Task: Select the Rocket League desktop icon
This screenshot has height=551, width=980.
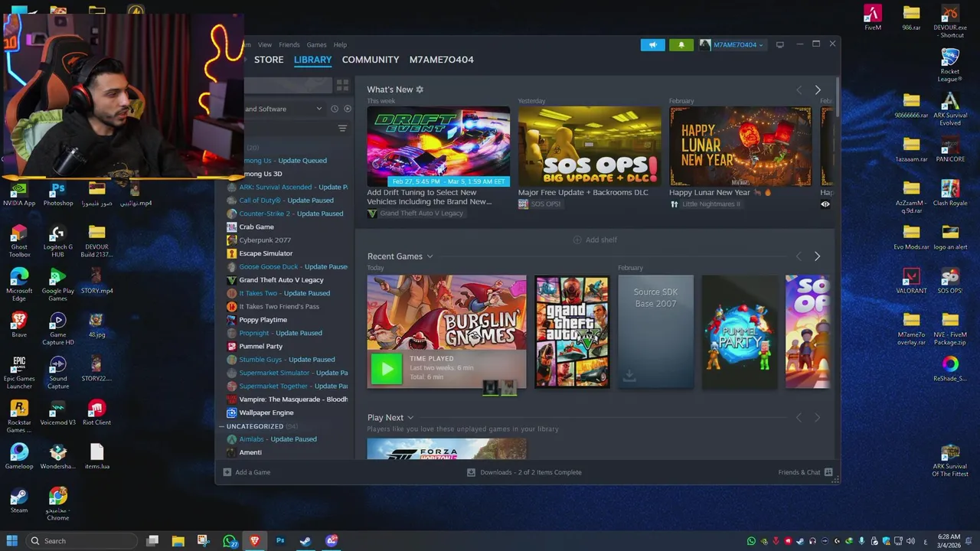Action: 949,65
